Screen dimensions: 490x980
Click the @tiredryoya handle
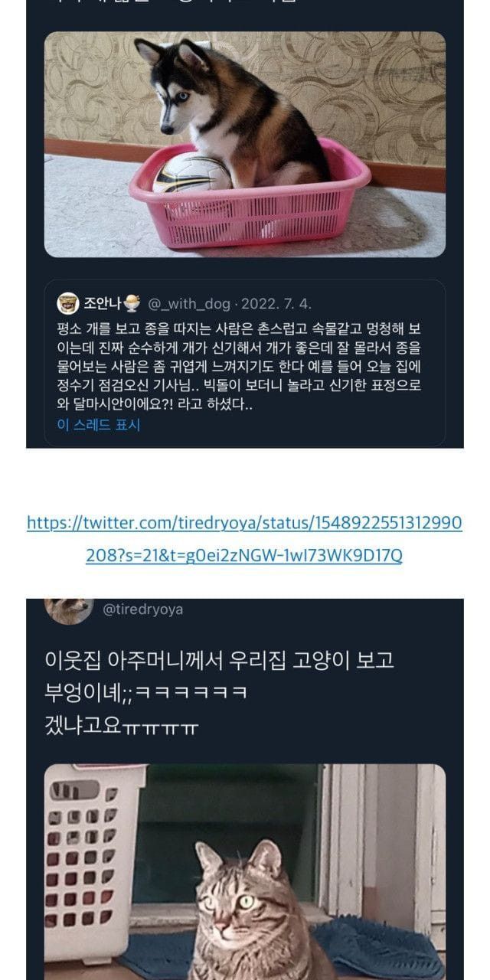(143, 609)
